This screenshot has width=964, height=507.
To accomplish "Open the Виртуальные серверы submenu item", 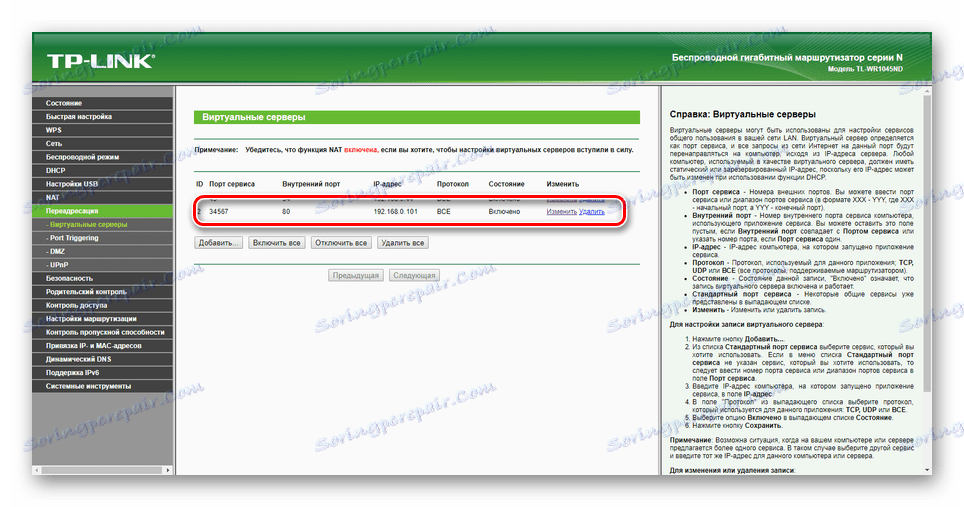I will (103, 225).
